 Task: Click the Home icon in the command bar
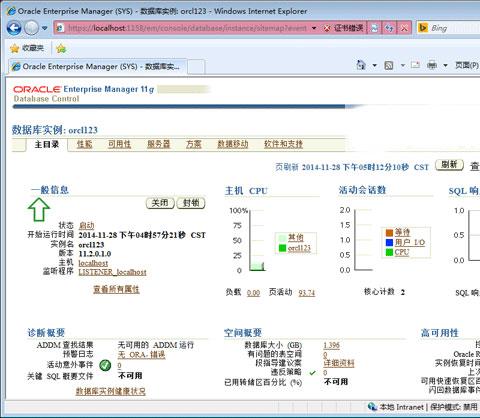coord(361,65)
